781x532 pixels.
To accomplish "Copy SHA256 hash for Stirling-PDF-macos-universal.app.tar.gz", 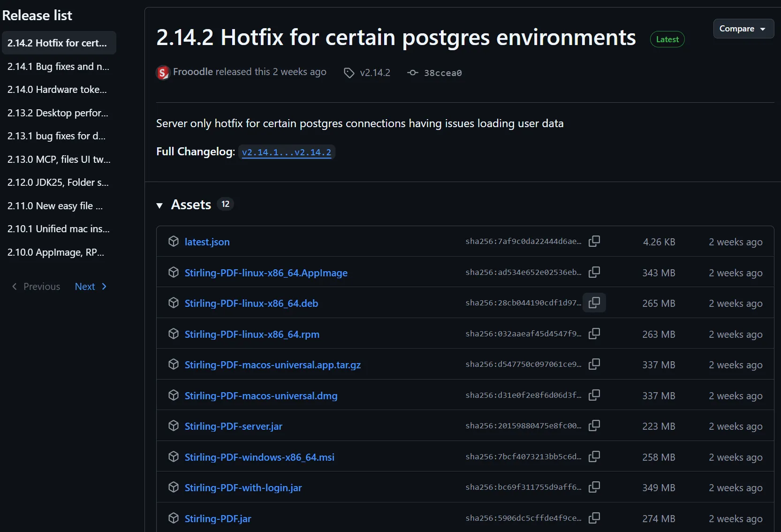I will pos(594,364).
